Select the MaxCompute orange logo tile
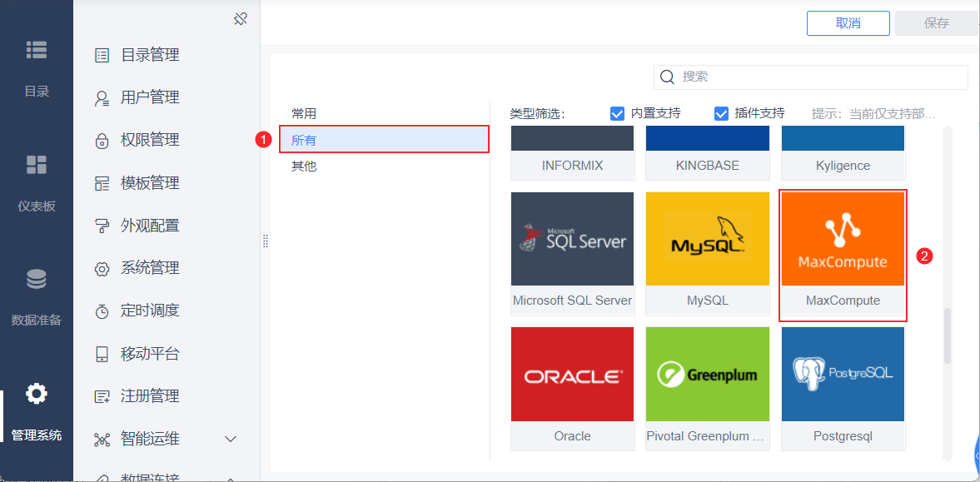Screen dimensions: 980x482 coord(843,239)
